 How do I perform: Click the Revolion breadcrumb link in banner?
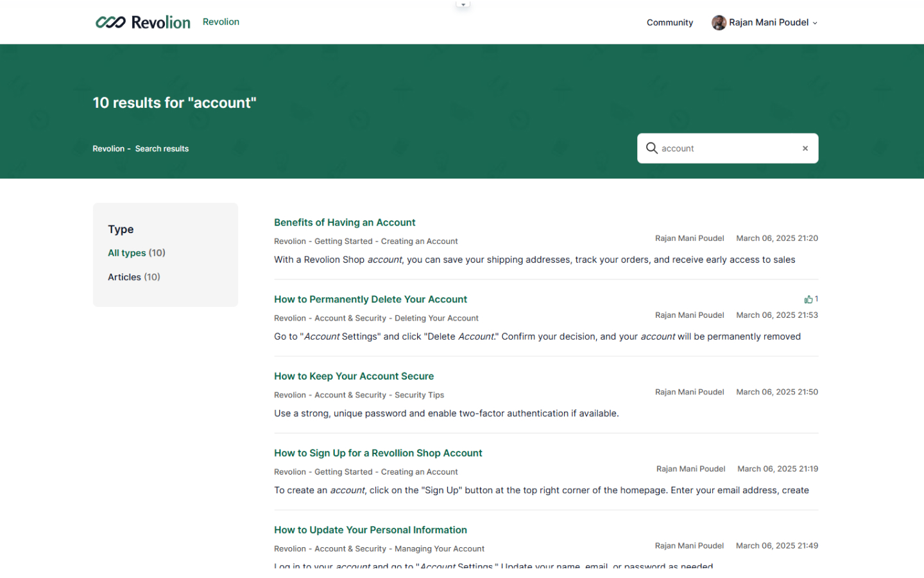pyautogui.click(x=108, y=149)
